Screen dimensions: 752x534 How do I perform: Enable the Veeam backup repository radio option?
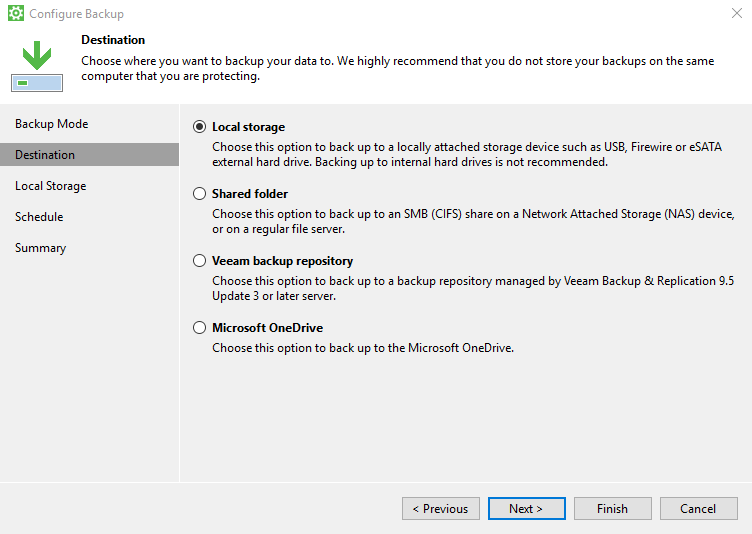tap(200, 261)
